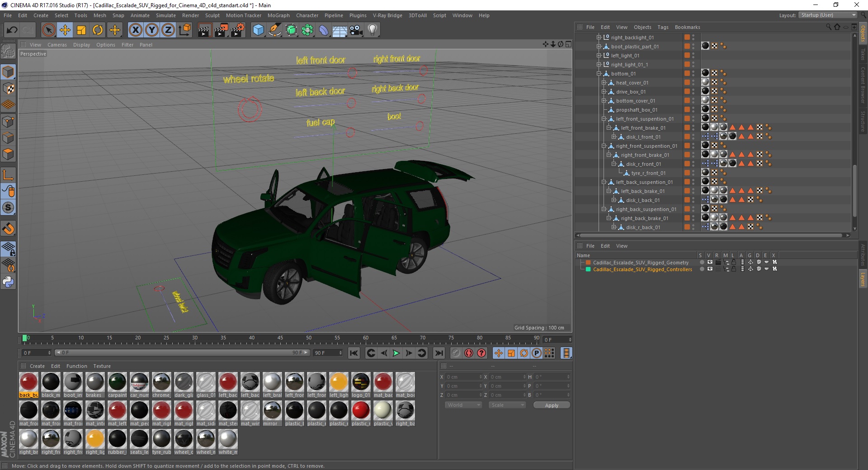Select Cadillac_Escalade_SUV_Rigged_Controllers layer

click(x=642, y=269)
